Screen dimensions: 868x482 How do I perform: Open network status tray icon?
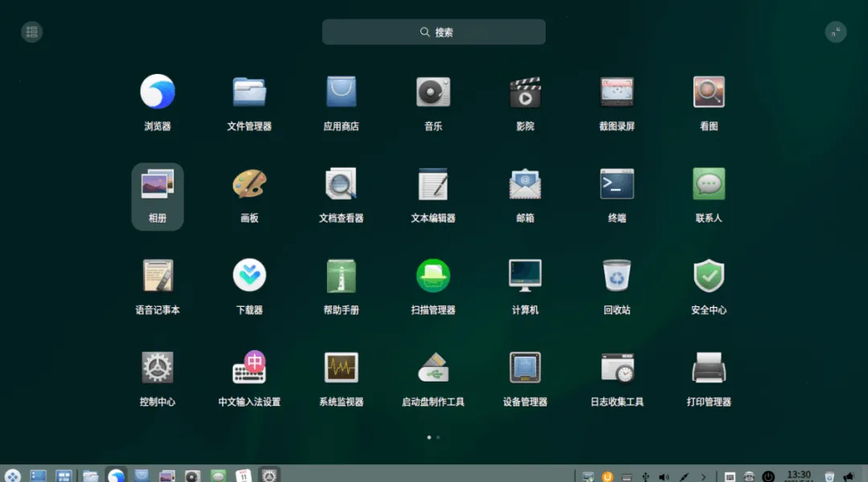point(588,476)
